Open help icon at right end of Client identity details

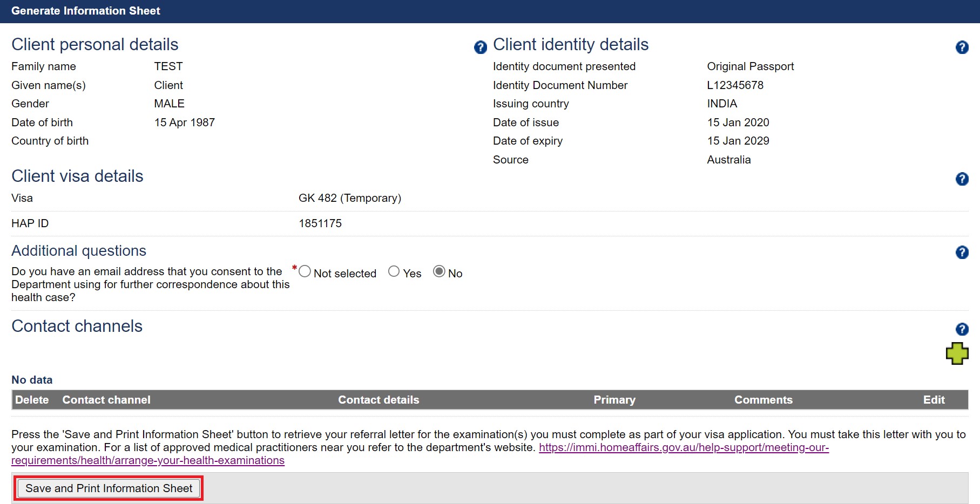[961, 47]
